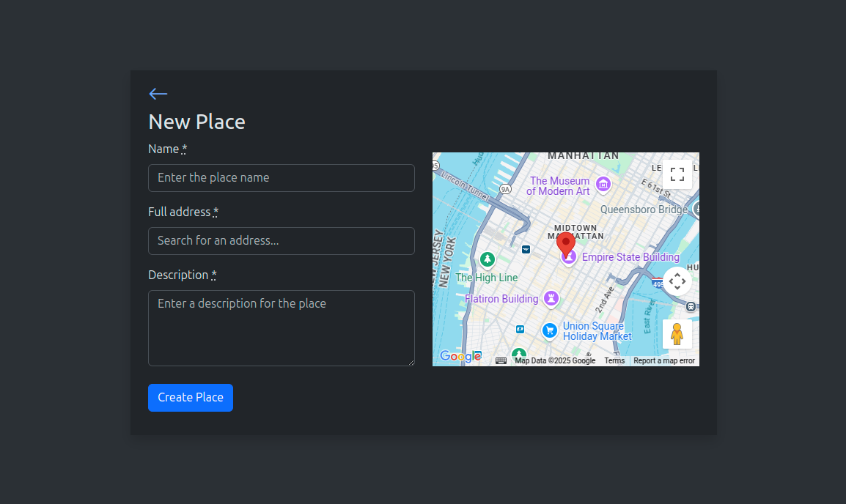
Task: Focus the Full address search field
Action: 281,241
